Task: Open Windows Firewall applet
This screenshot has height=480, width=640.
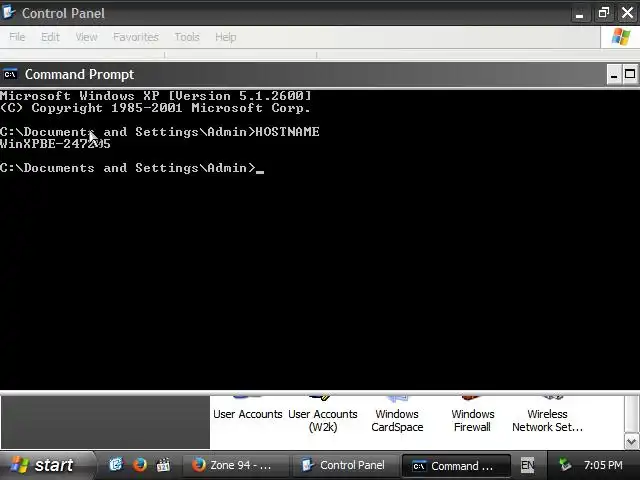Action: tap(473, 420)
